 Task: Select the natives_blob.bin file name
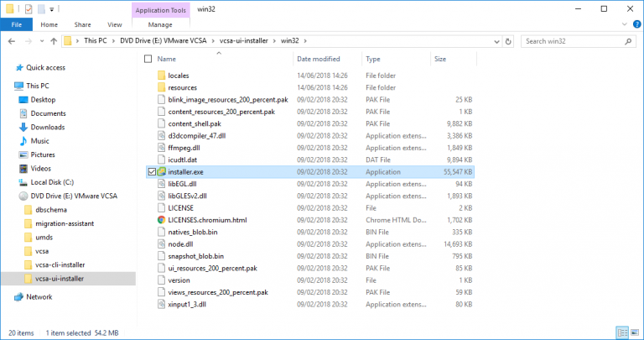[x=193, y=233]
